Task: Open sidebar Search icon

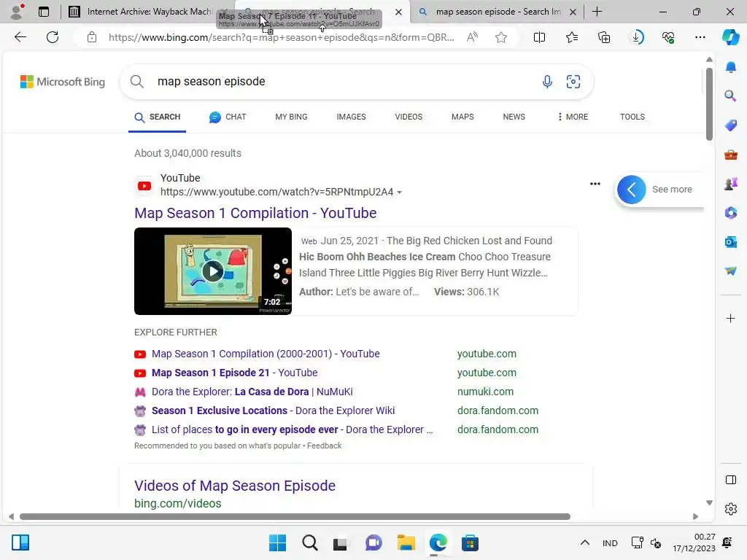Action: (731, 96)
